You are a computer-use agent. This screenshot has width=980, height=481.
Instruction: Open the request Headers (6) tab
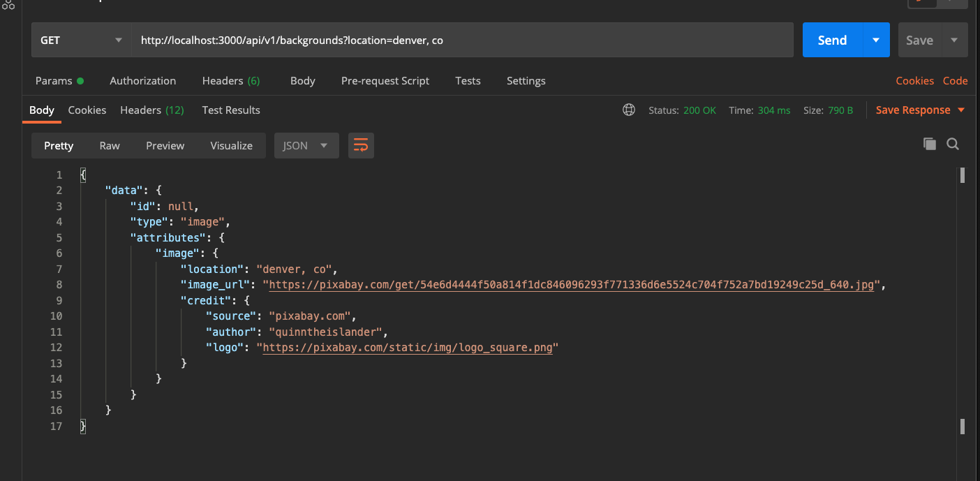click(230, 80)
